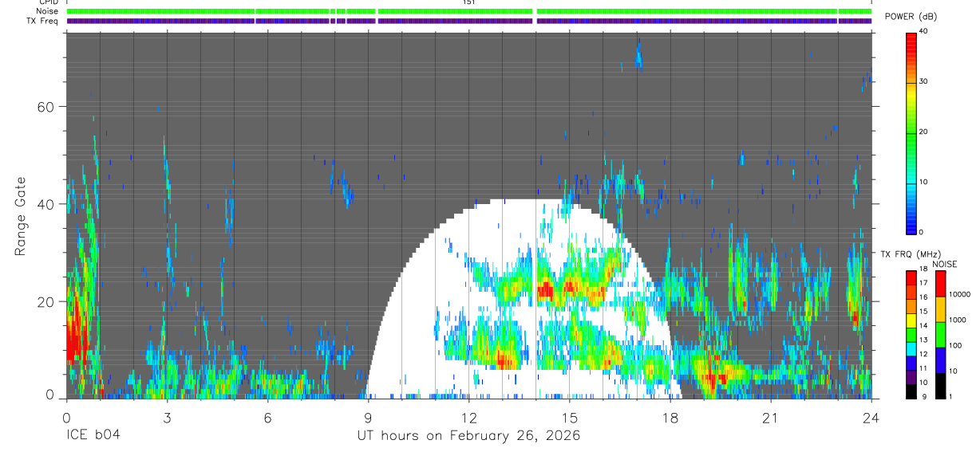Click the 18 tick on the UT hours axis
Viewport: 980px width, 452px height.
pos(670,418)
